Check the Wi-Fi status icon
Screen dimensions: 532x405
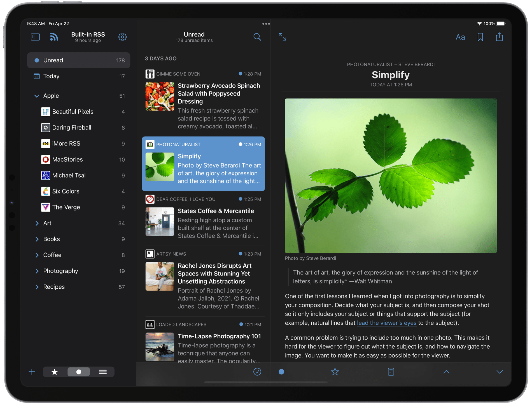coord(479,23)
